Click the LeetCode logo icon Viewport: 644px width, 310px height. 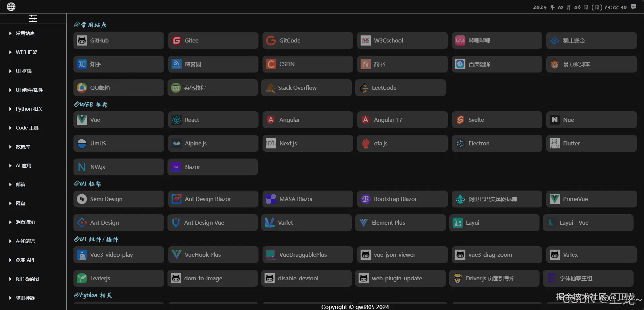point(364,88)
